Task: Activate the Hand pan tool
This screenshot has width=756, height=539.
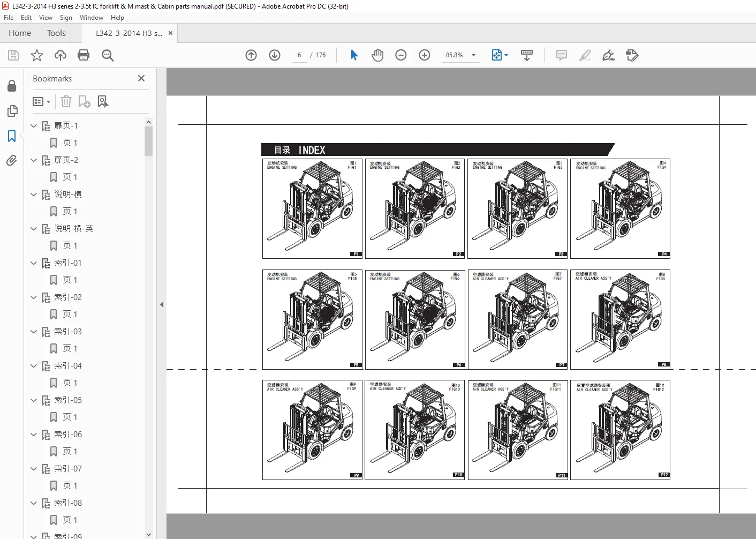Action: point(377,55)
